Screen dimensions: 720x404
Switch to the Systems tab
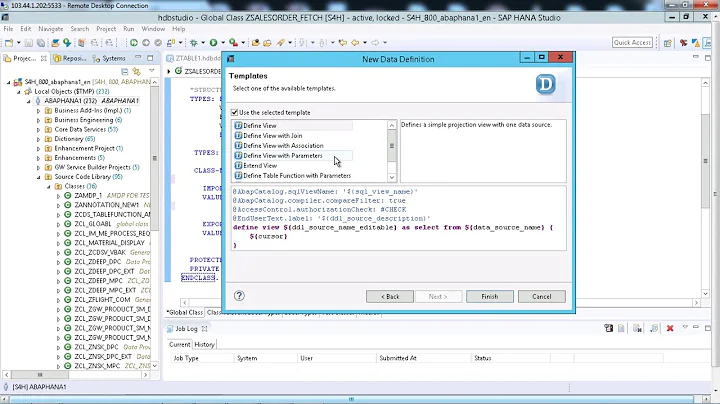point(109,58)
